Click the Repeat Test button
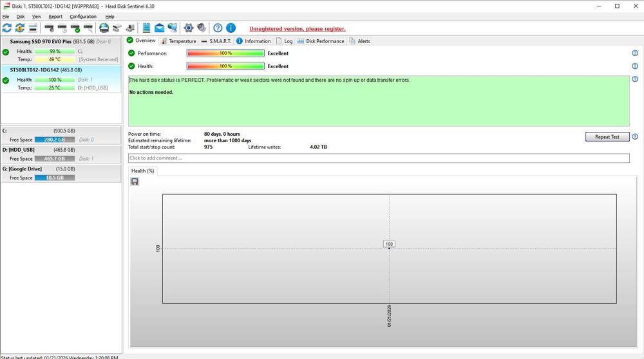 607,136
